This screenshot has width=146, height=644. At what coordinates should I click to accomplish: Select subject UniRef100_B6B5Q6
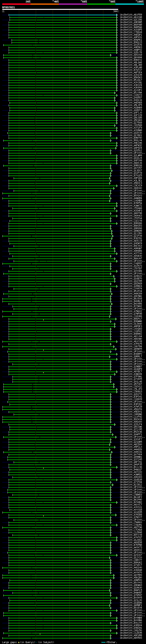pyautogui.click(x=131, y=27)
